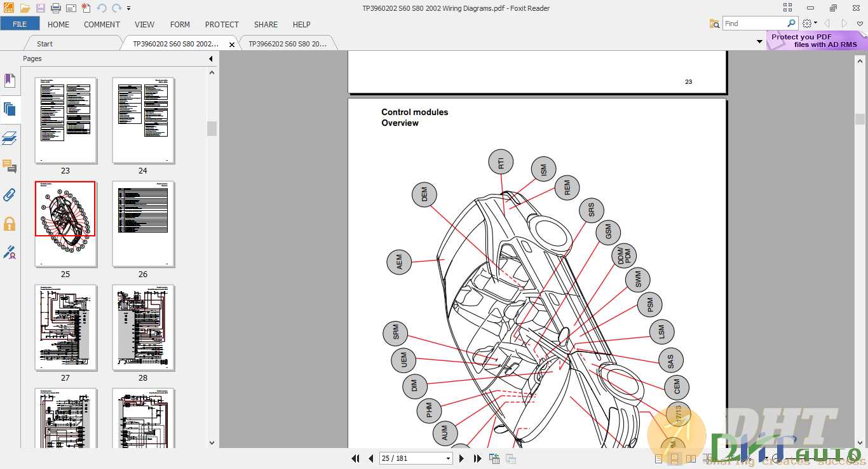The height and width of the screenshot is (469, 868).
Task: Select page 27 thumbnail
Action: point(65,327)
